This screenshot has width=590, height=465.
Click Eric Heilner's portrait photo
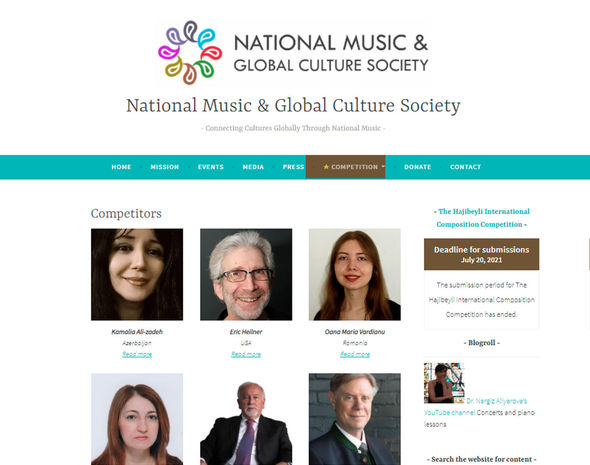click(x=246, y=275)
